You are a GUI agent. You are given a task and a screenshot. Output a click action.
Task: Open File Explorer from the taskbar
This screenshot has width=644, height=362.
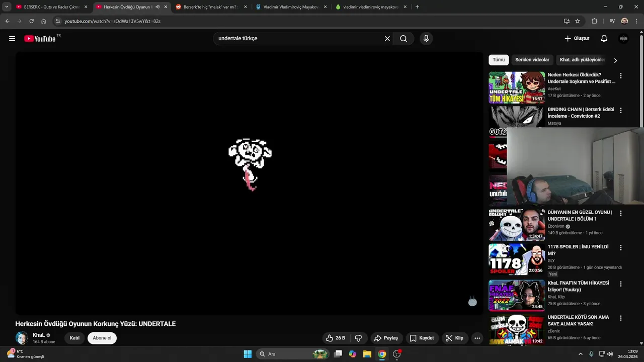(x=367, y=354)
